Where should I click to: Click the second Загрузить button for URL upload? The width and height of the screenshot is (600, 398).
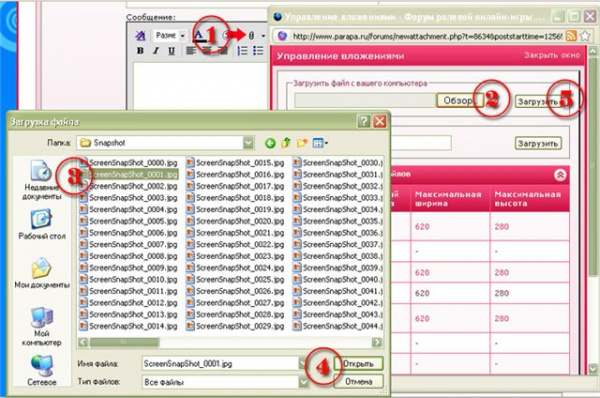click(538, 144)
